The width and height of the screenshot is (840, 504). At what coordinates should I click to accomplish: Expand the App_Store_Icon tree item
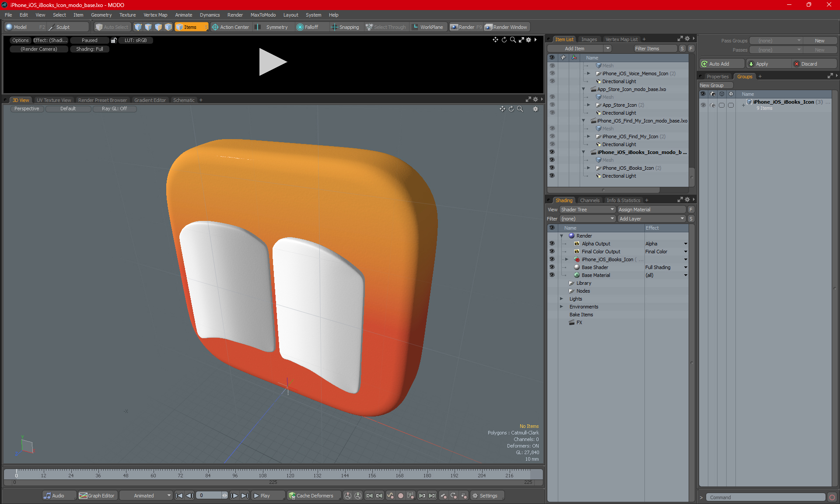pyautogui.click(x=588, y=105)
